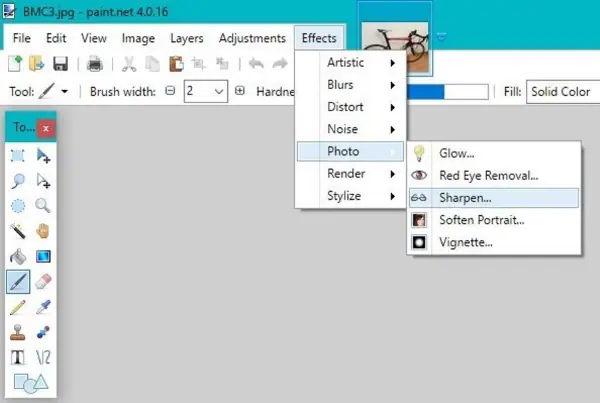Select the Pencil tool

click(18, 307)
